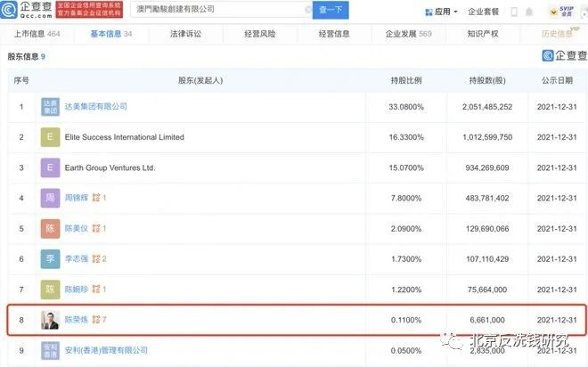Image resolution: width=588 pixels, height=367 pixels.
Task: Open 安利(香港)管理有限公司 link
Action: pos(106,350)
